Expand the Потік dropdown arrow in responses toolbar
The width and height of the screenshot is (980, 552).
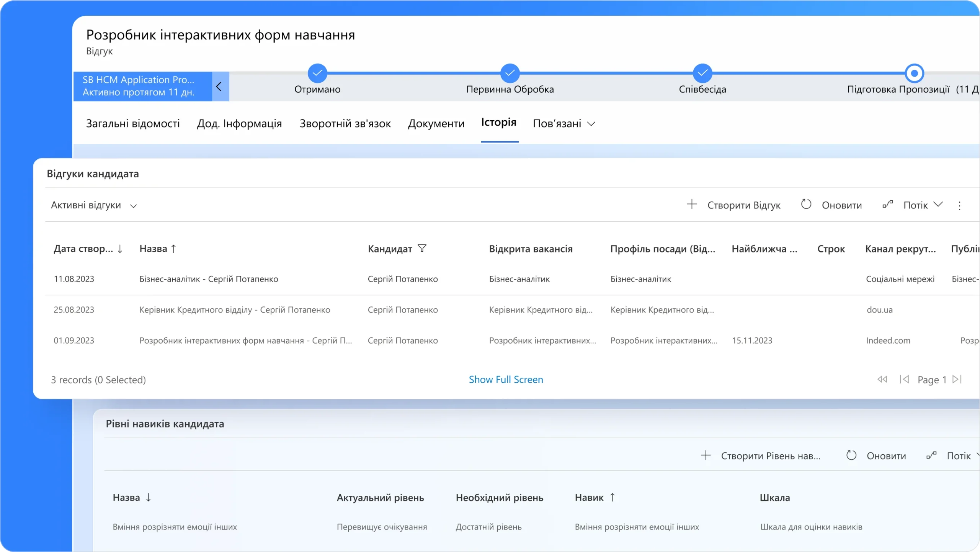pos(938,204)
